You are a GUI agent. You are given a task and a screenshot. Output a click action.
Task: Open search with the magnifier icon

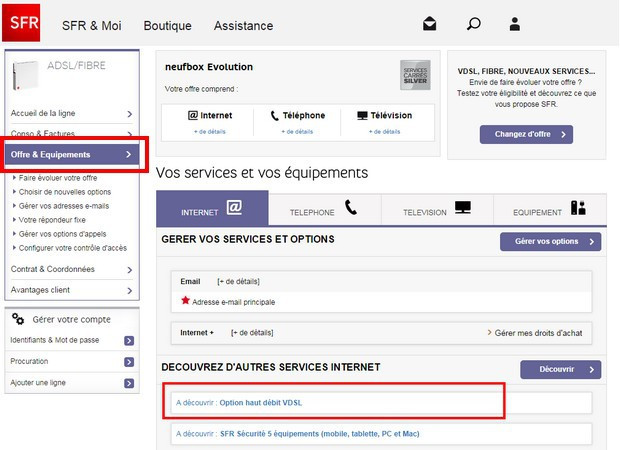pyautogui.click(x=473, y=24)
